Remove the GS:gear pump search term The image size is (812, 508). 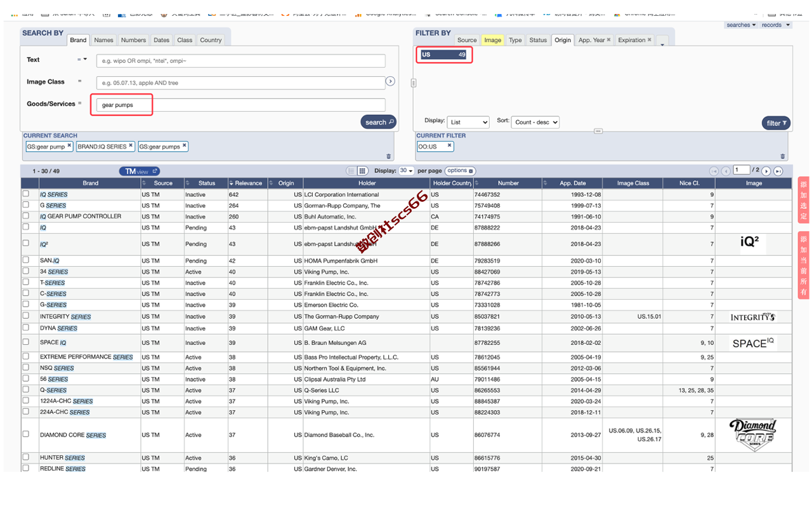click(69, 145)
